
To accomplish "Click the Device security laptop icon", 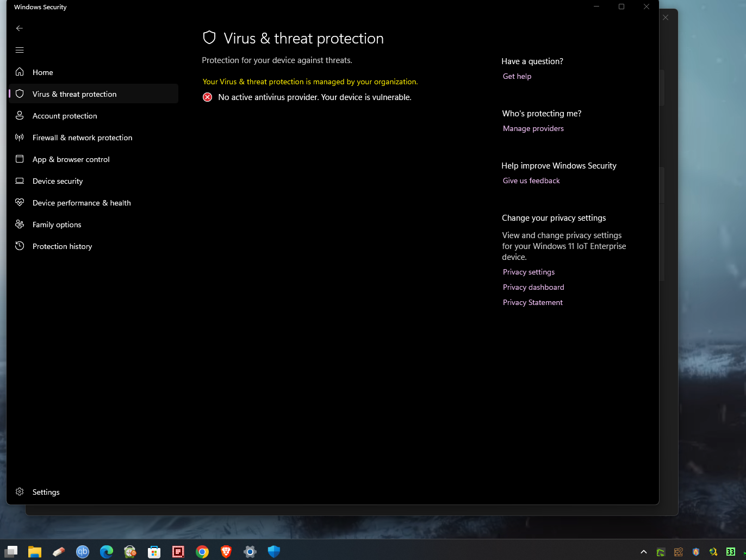I will 20,181.
